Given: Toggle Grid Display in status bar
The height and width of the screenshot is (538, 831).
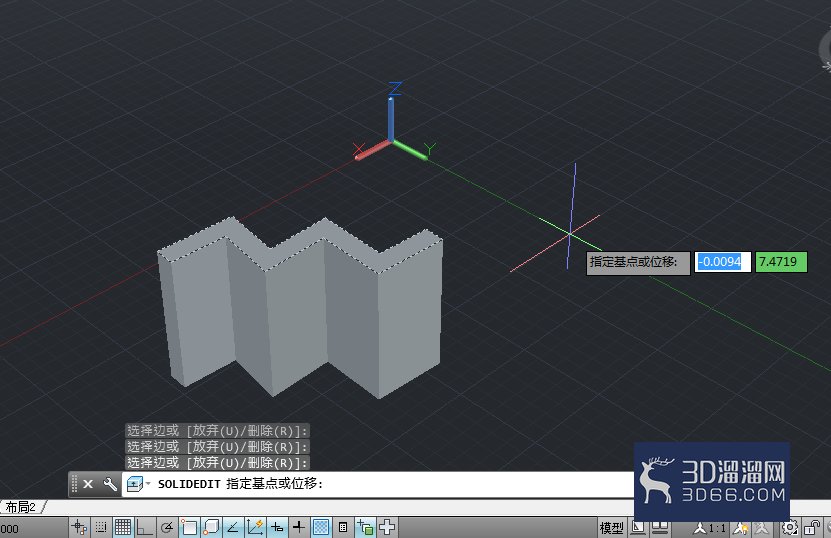Looking at the screenshot, I should (x=122, y=527).
